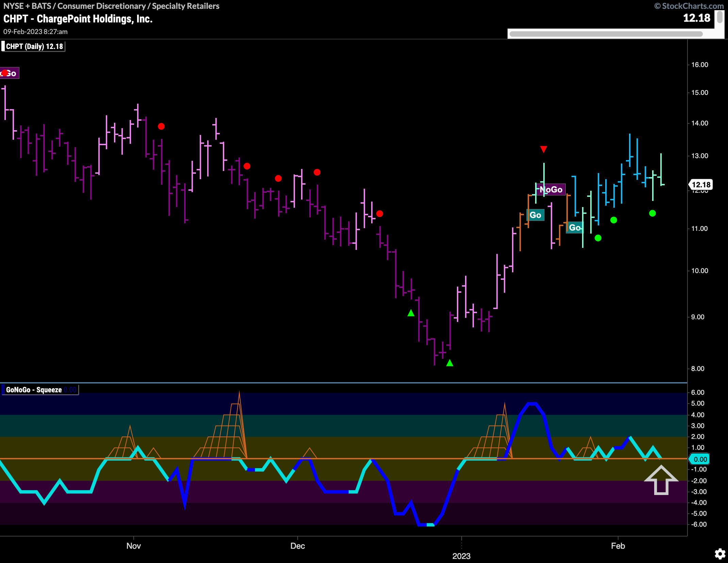The width and height of the screenshot is (728, 563).
Task: Click the large 12.18 price at top right
Action: coord(697,18)
